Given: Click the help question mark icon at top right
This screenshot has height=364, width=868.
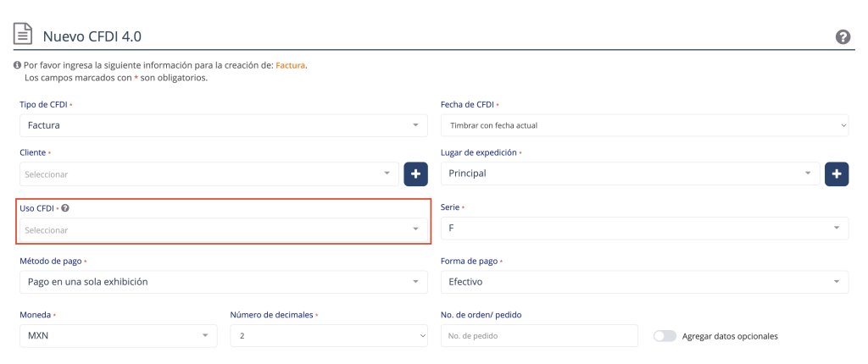Looking at the screenshot, I should (x=843, y=37).
